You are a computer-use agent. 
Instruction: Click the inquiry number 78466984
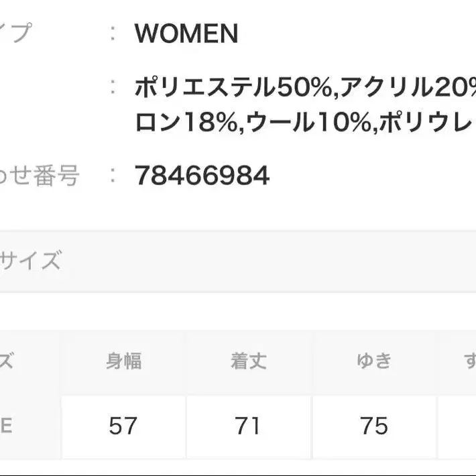(202, 176)
